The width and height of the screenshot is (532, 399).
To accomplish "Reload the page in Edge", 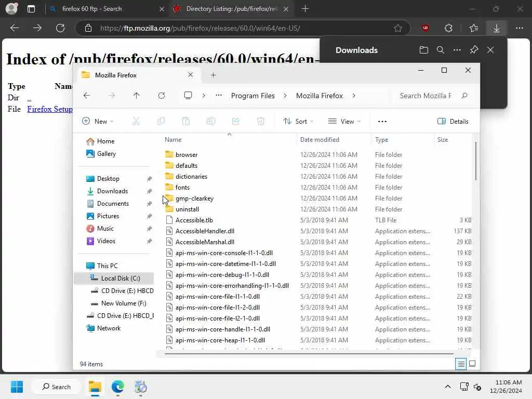I will pyautogui.click(x=60, y=28).
